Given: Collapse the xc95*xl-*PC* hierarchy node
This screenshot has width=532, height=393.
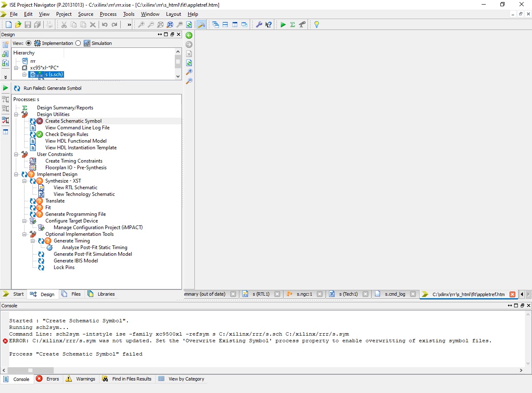Looking at the screenshot, I should click(16, 68).
